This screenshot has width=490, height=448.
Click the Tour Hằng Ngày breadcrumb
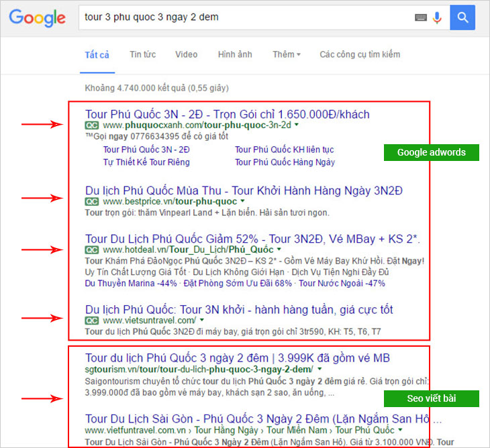pyautogui.click(x=226, y=430)
